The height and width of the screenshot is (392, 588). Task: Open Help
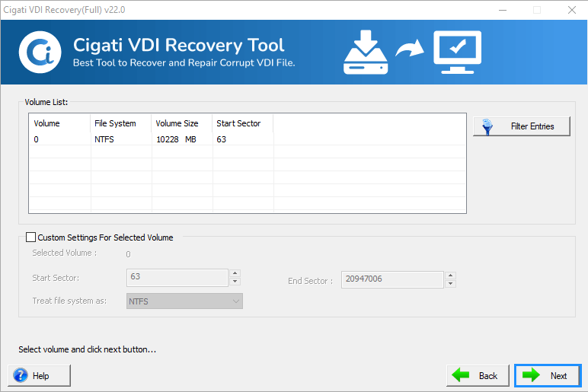coord(39,375)
